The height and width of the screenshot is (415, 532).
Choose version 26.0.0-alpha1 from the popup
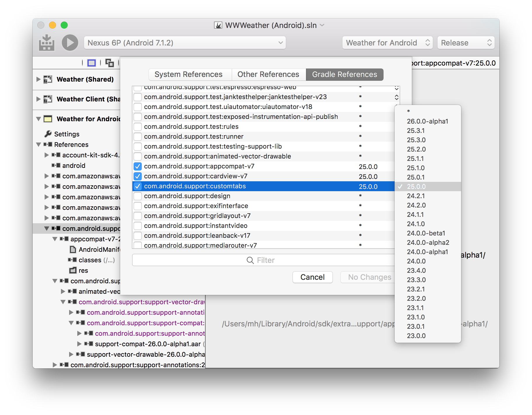(x=428, y=121)
